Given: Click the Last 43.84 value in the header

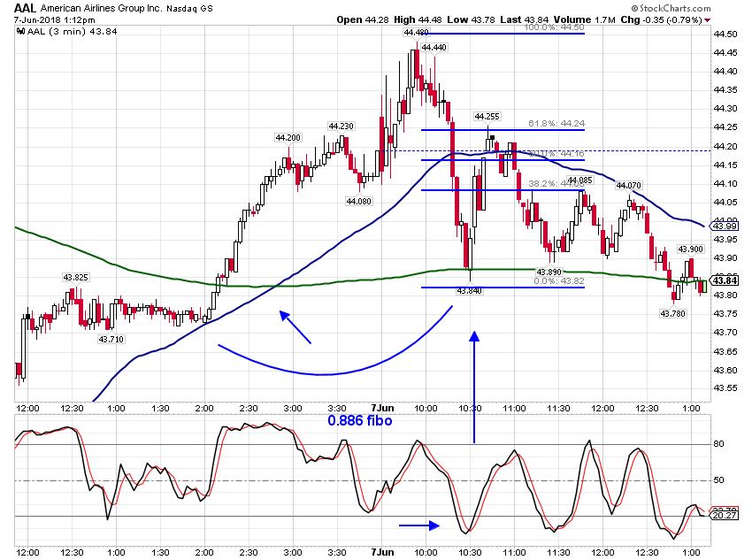Looking at the screenshot, I should [x=524, y=19].
